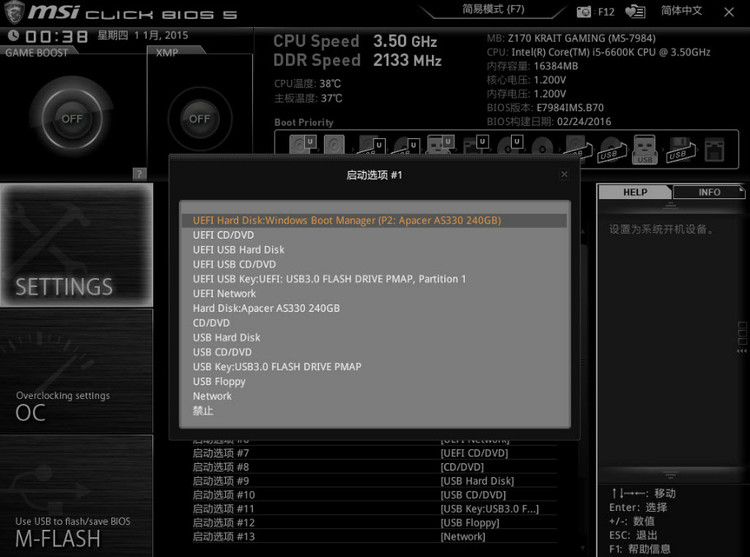Open the SETTINGS panel
The width and height of the screenshot is (750, 557).
[77, 245]
